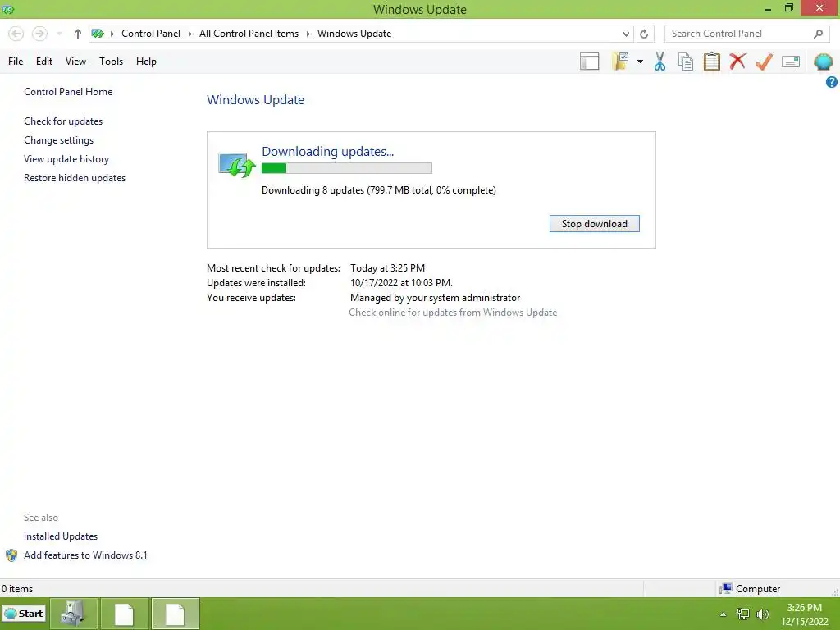Image resolution: width=840 pixels, height=630 pixels.
Task: Open the Help menu
Action: point(146,62)
